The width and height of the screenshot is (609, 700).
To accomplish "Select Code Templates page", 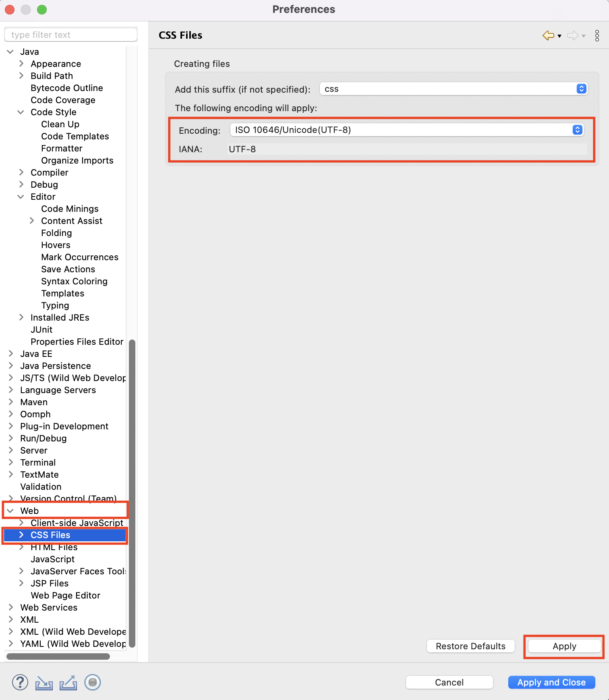I will click(75, 136).
